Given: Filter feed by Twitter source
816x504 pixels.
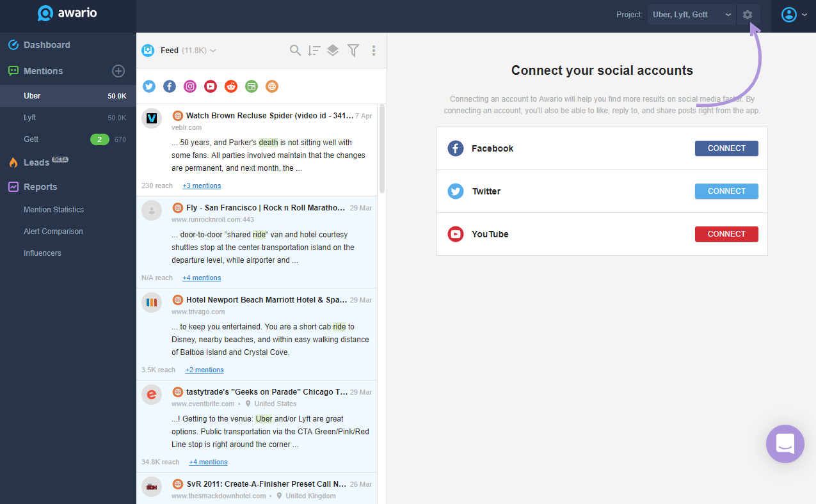Looking at the screenshot, I should point(149,86).
